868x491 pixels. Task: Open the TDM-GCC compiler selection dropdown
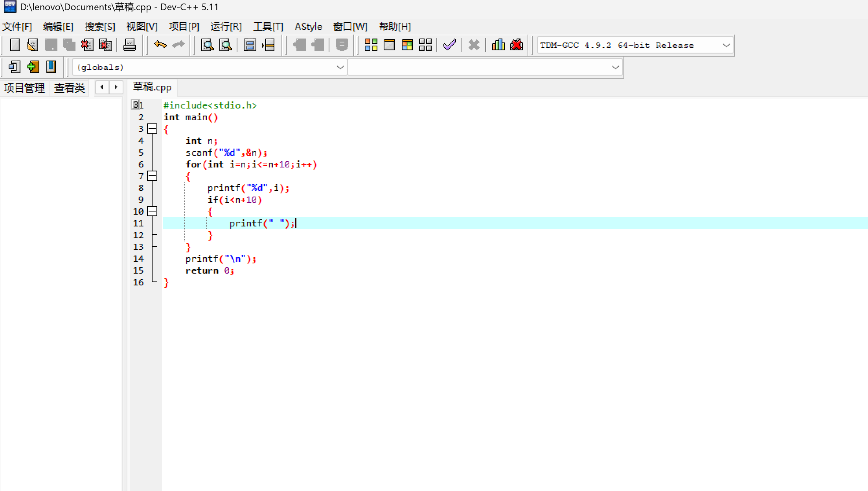(726, 45)
